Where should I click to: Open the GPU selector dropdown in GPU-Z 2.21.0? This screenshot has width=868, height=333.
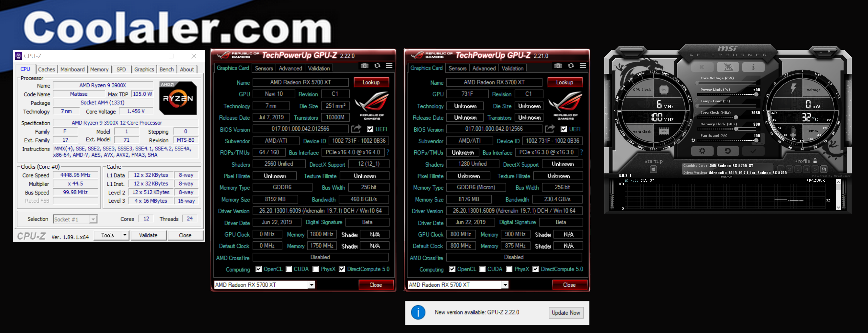(x=505, y=285)
